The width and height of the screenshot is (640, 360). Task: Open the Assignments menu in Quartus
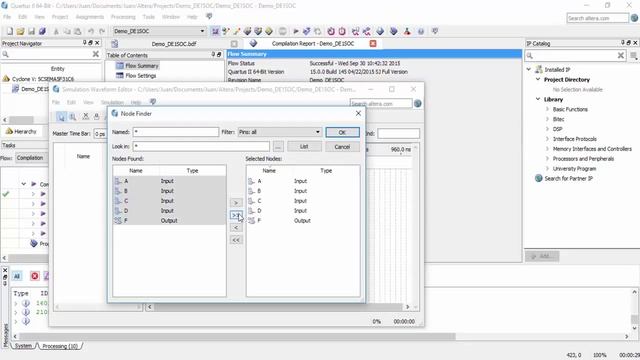pos(90,17)
